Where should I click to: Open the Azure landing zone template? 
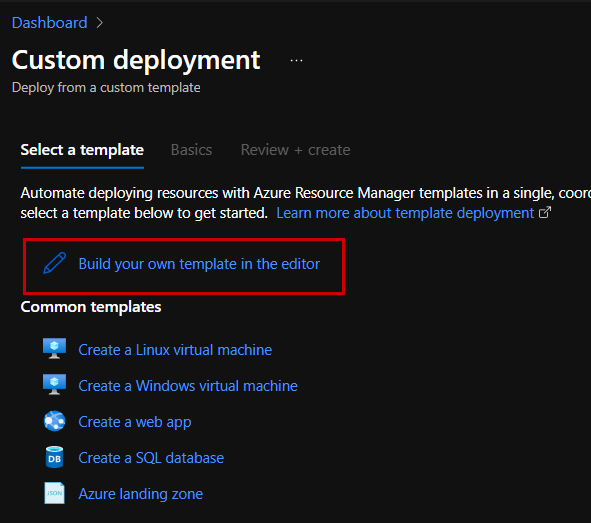[x=141, y=494]
